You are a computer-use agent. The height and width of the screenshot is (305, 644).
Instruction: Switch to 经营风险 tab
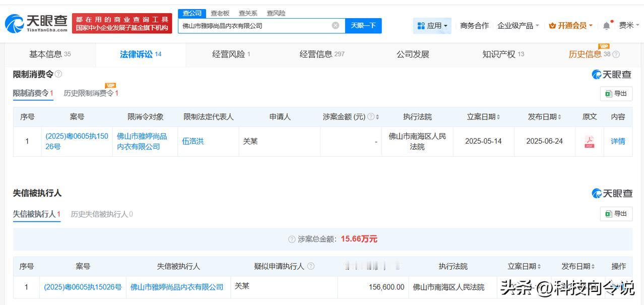231,54
